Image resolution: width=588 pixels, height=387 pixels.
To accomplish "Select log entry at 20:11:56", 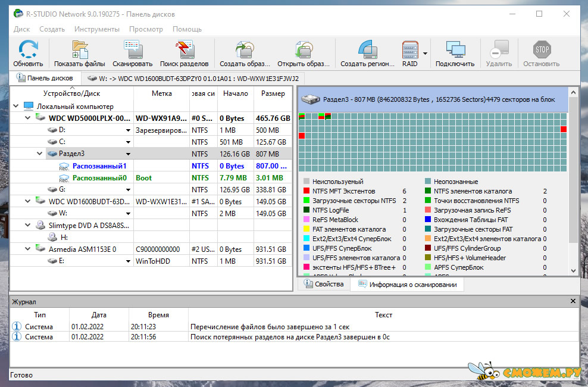I will click(295, 337).
